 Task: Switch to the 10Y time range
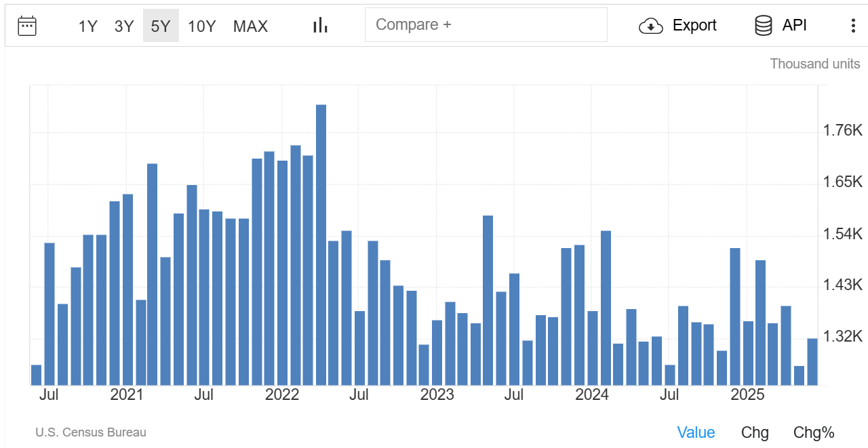pyautogui.click(x=201, y=26)
